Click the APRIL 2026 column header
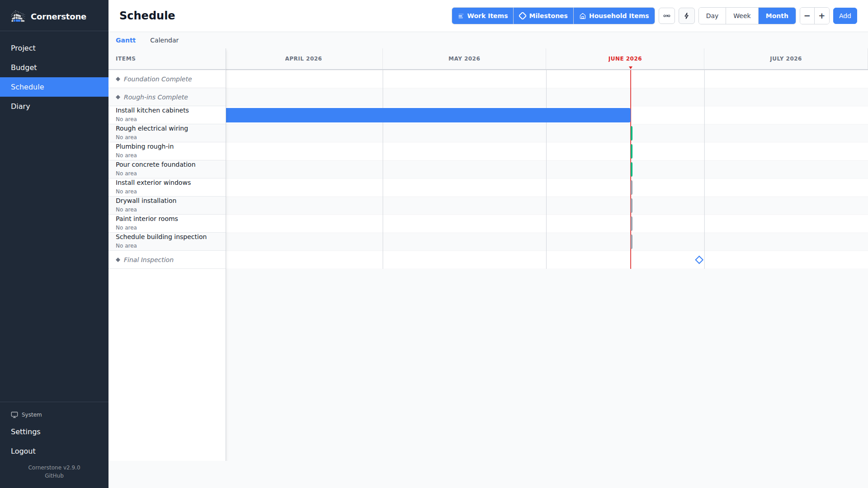Screen dimensions: 868x488 303,59
